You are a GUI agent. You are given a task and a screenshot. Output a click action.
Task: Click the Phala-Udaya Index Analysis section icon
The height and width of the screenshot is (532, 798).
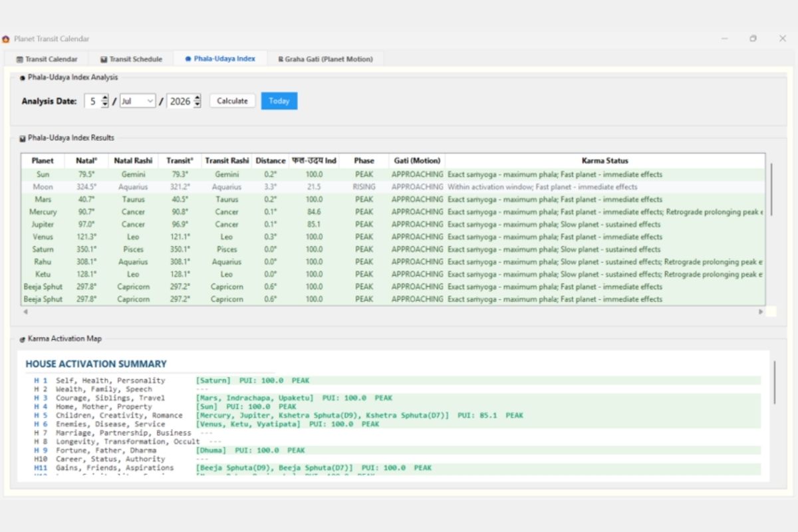pyautogui.click(x=23, y=78)
